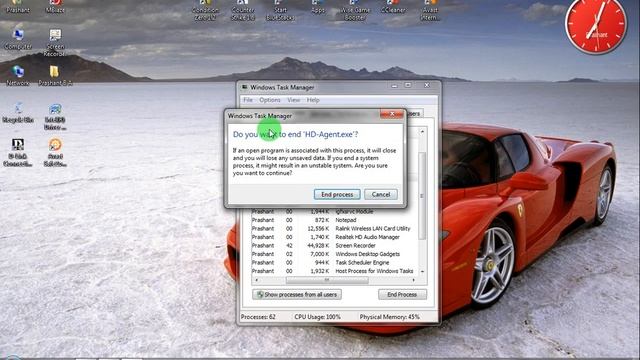Viewport: 640px width, 360px height.
Task: Open Options menu in Task Manager
Action: click(269, 100)
